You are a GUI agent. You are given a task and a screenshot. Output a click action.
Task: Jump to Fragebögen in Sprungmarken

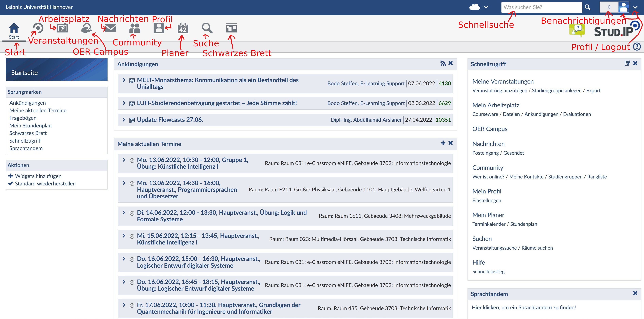pyautogui.click(x=23, y=118)
